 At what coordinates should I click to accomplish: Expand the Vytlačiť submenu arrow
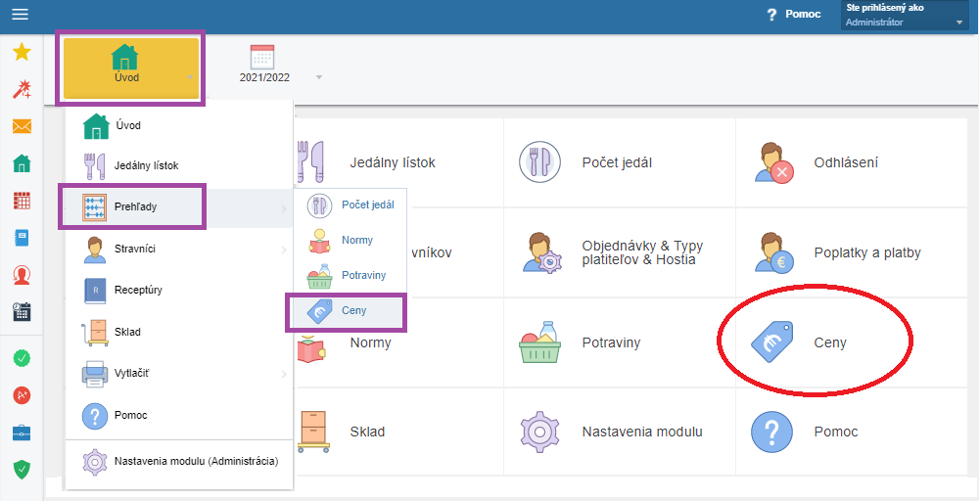click(284, 375)
